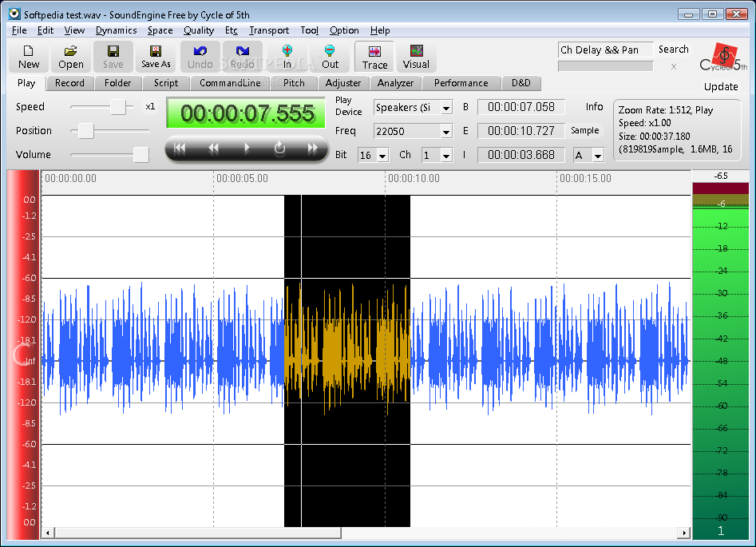Switch to the Adjuster tab
This screenshot has height=547, width=756.
click(342, 83)
